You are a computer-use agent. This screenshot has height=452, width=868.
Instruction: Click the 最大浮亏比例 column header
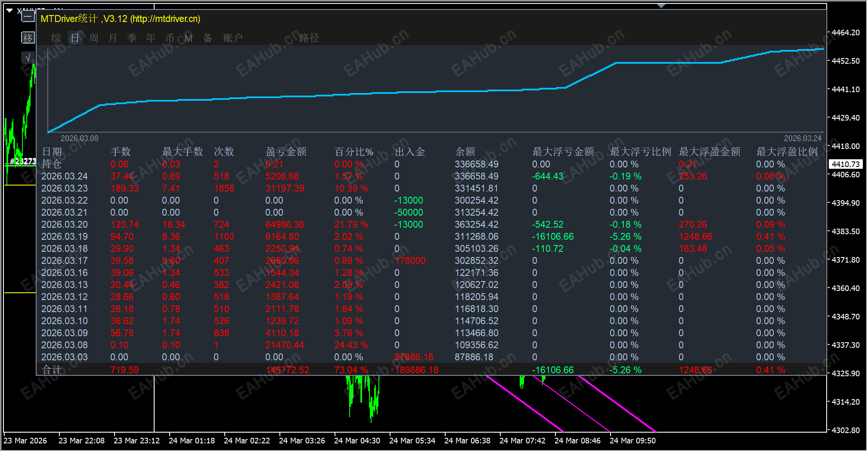641,152
